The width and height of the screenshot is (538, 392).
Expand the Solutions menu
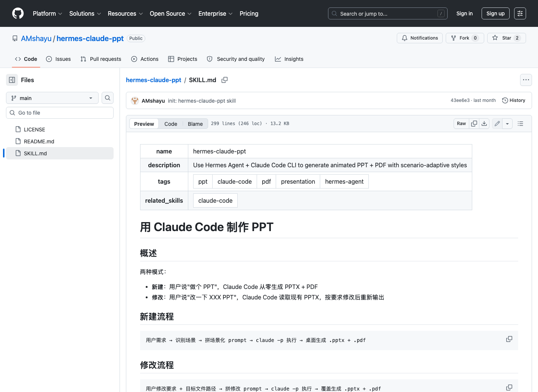85,13
